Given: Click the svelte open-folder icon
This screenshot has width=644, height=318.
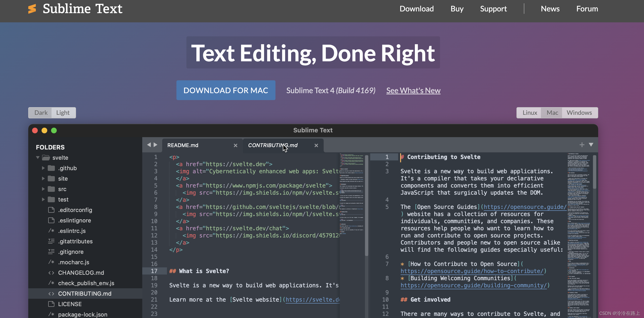Looking at the screenshot, I should [46, 158].
